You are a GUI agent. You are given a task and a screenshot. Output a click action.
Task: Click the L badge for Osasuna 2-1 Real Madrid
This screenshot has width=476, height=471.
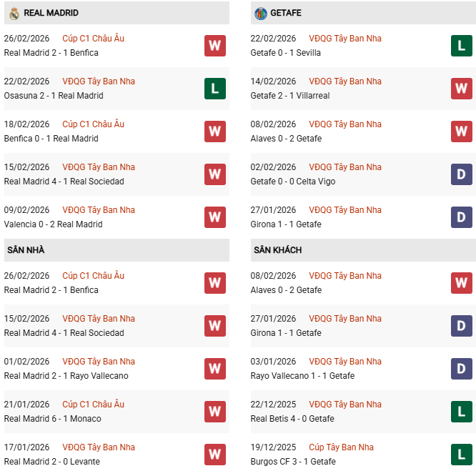[214, 89]
